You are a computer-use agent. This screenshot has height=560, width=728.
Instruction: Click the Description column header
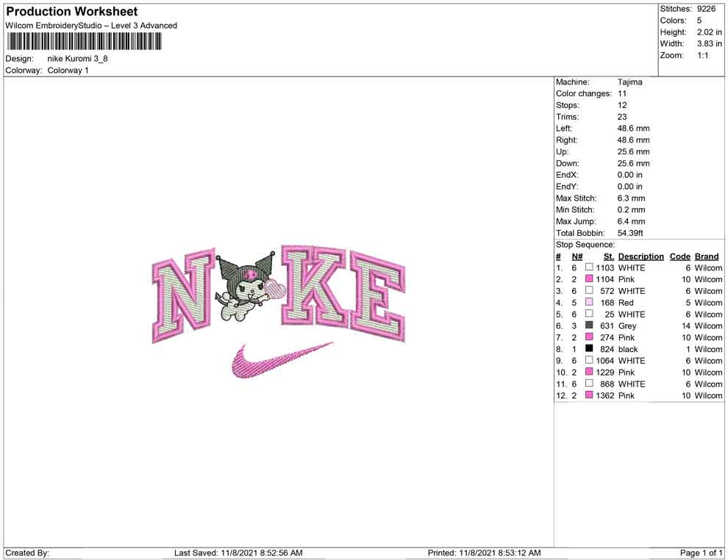(x=640, y=256)
